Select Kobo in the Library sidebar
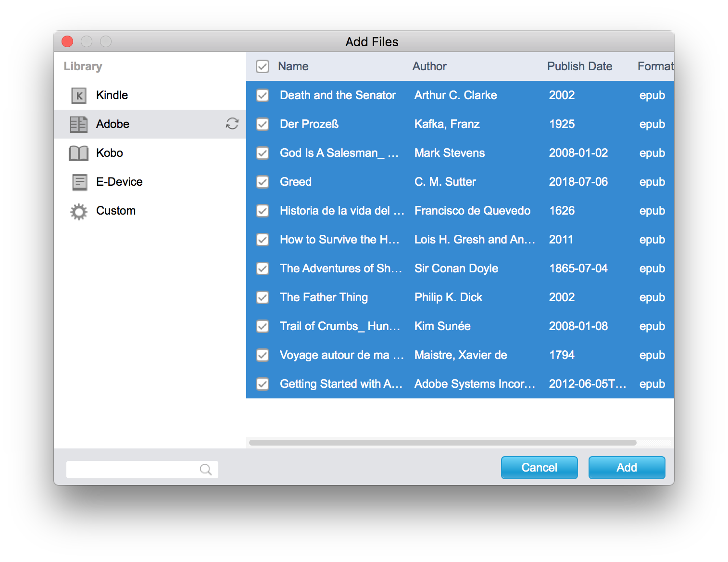This screenshot has width=728, height=562. (110, 153)
